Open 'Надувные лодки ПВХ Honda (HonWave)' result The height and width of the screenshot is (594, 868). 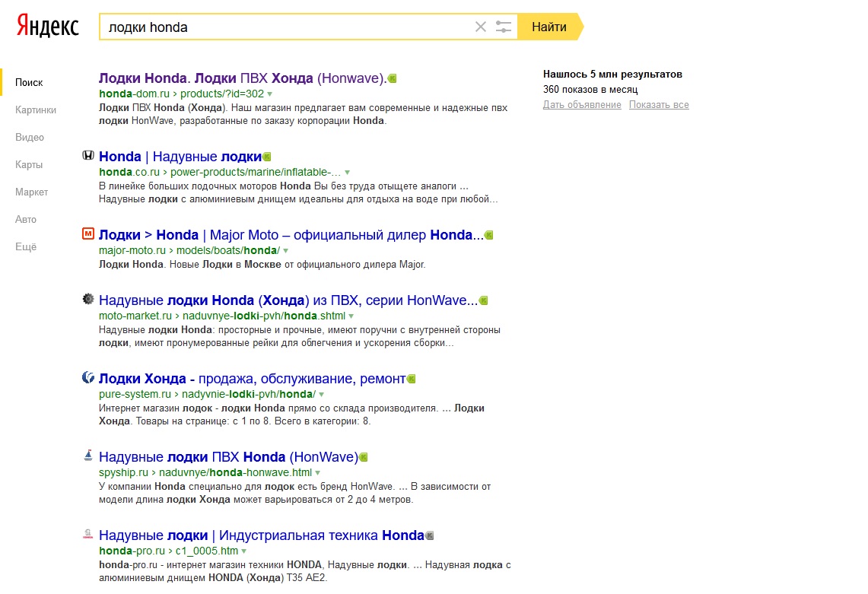pos(229,457)
